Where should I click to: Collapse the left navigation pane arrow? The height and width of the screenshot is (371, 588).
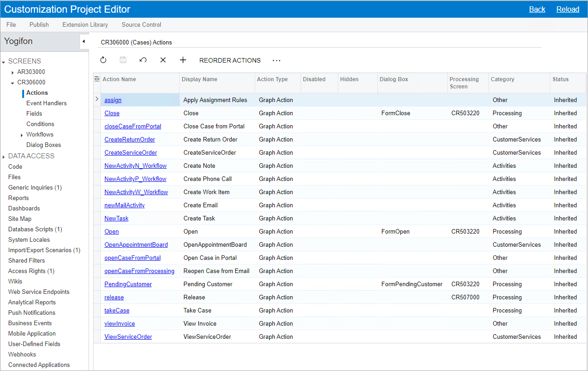[x=84, y=42]
